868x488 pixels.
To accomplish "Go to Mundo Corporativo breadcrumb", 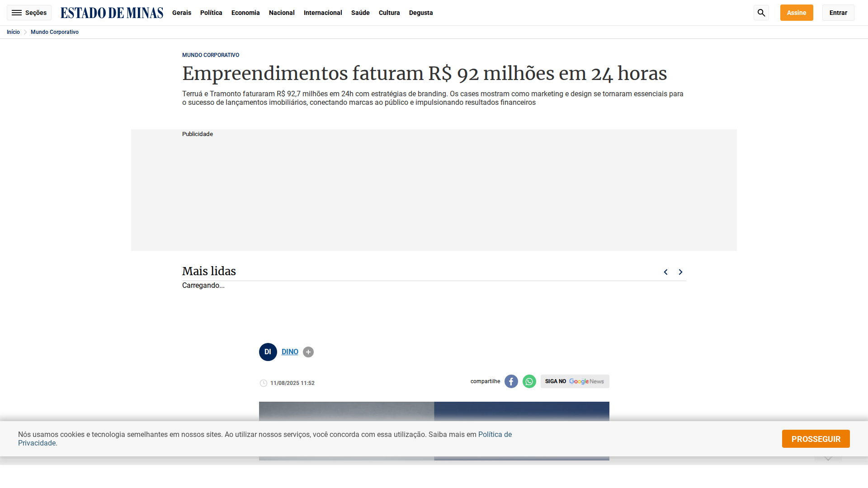I will click(x=55, y=32).
